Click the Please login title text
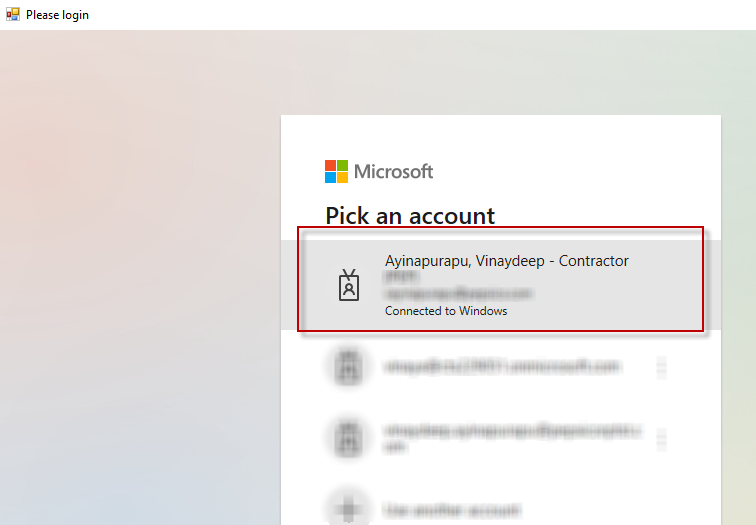This screenshot has width=756, height=525. pos(57,15)
